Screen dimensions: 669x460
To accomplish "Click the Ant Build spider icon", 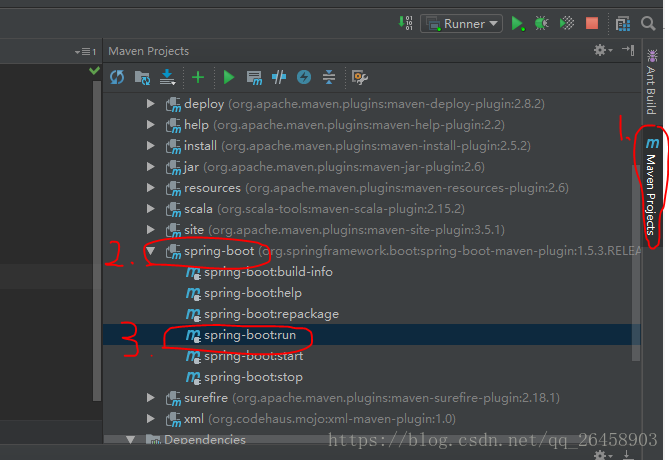I will pyautogui.click(x=652, y=55).
